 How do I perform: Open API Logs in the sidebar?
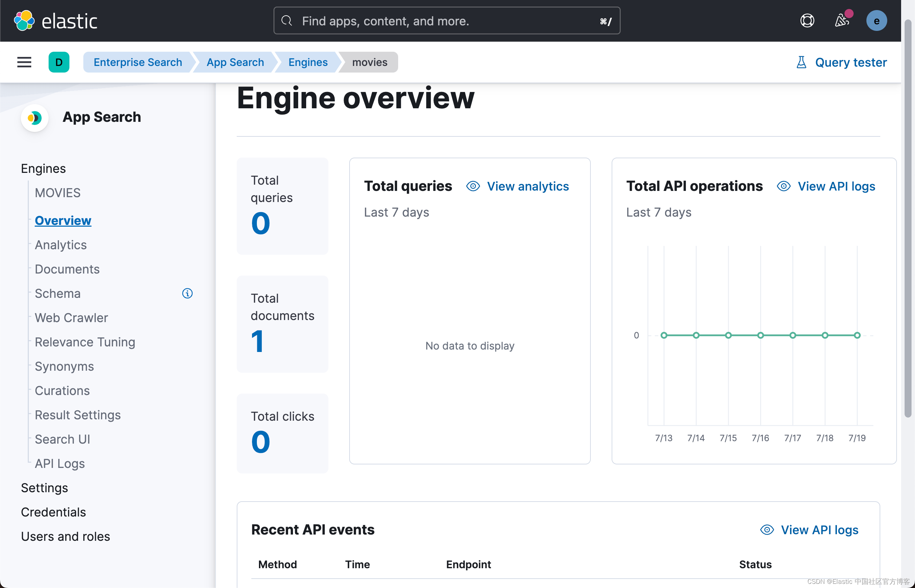pos(60,463)
